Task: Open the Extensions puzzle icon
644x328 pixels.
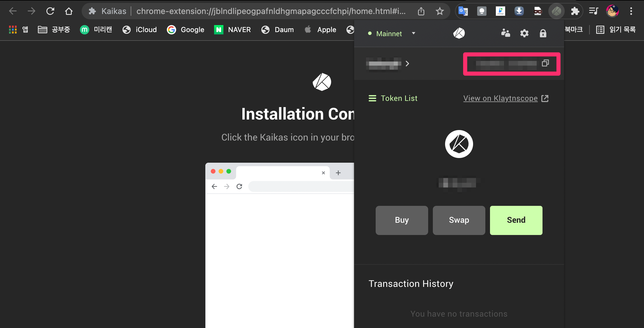Action: (575, 11)
